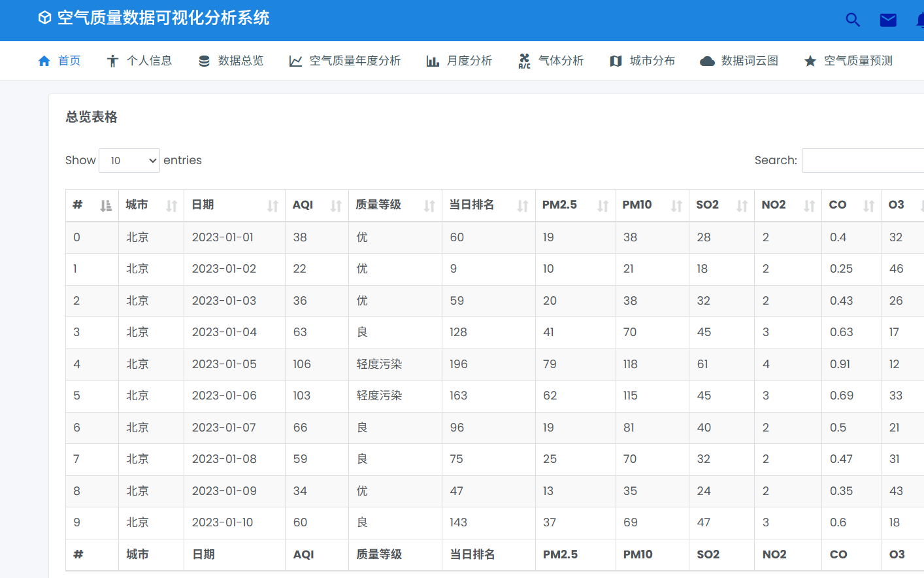Click the cloud icon for 数据词云图
Screen dimensions: 924x578
coord(707,61)
